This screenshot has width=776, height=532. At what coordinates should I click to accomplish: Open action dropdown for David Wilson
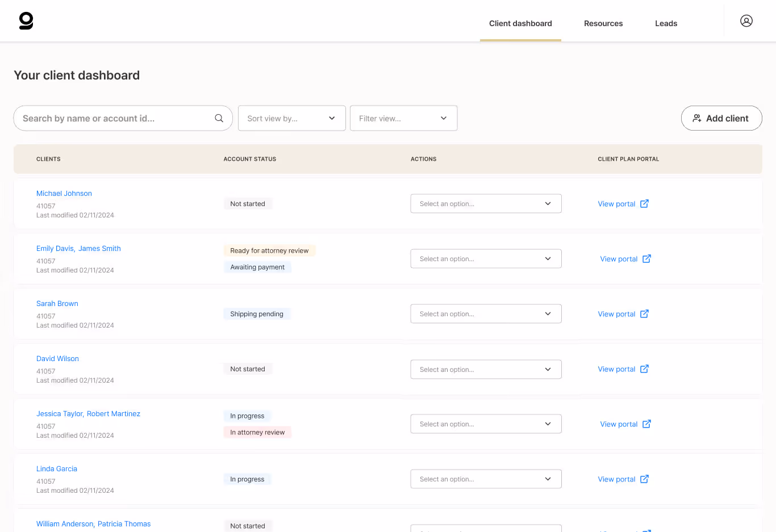click(x=486, y=370)
